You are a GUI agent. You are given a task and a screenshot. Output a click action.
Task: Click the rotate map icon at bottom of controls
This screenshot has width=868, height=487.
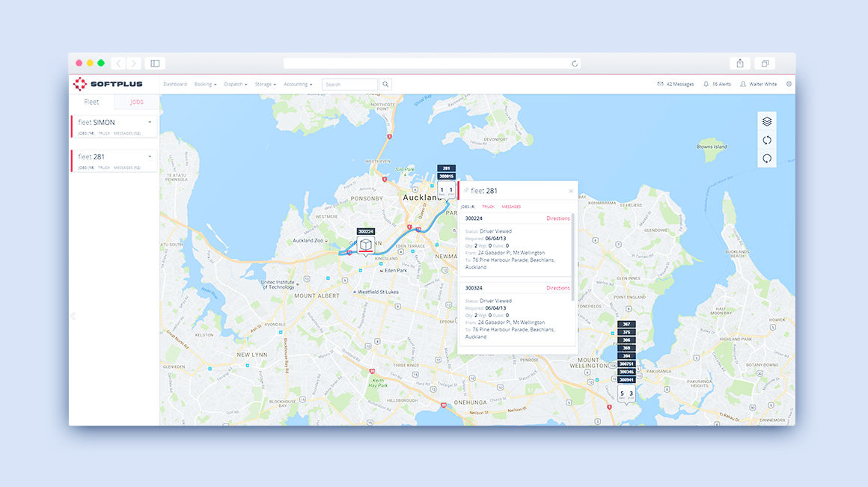pos(765,159)
